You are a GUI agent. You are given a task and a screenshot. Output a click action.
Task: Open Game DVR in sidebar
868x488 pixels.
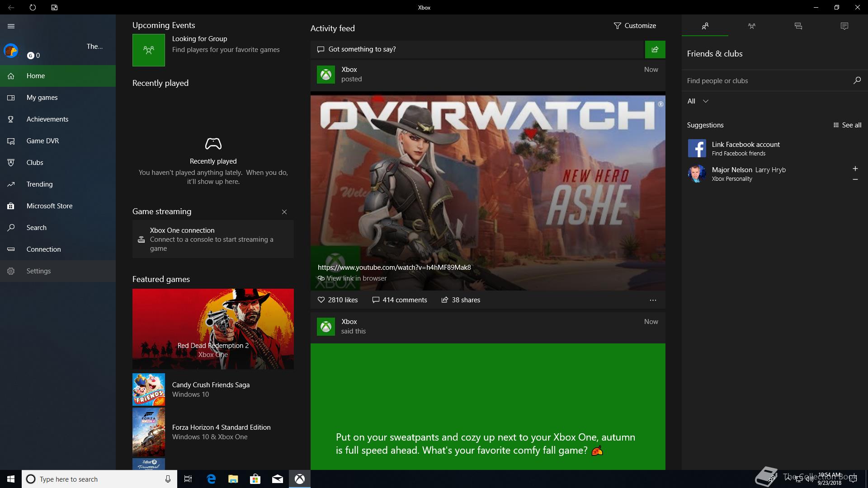pos(58,141)
